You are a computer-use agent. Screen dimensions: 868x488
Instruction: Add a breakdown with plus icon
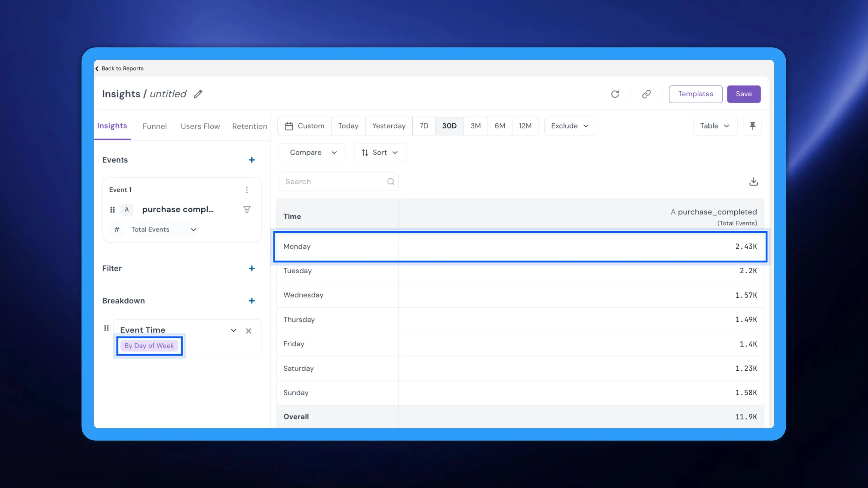251,301
